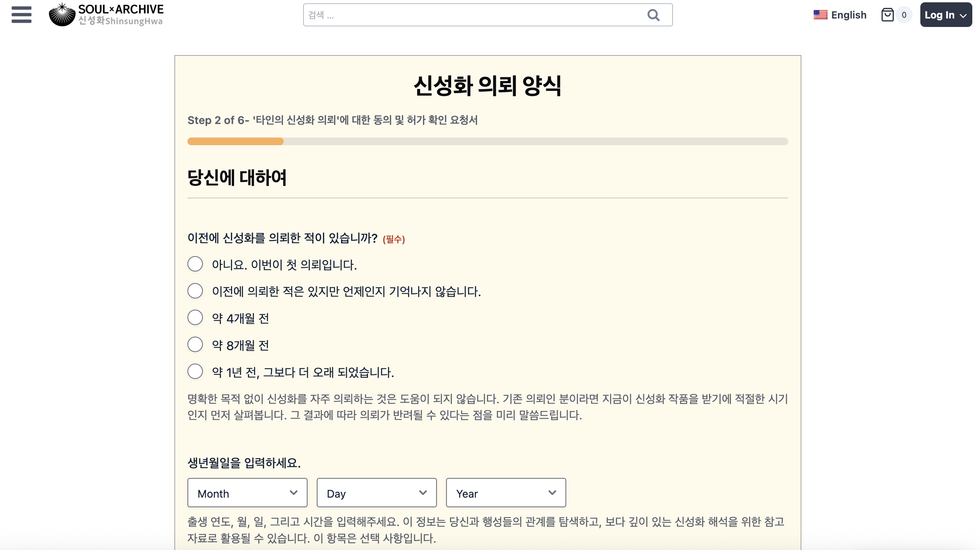Click the orange step progress bar

(x=236, y=141)
